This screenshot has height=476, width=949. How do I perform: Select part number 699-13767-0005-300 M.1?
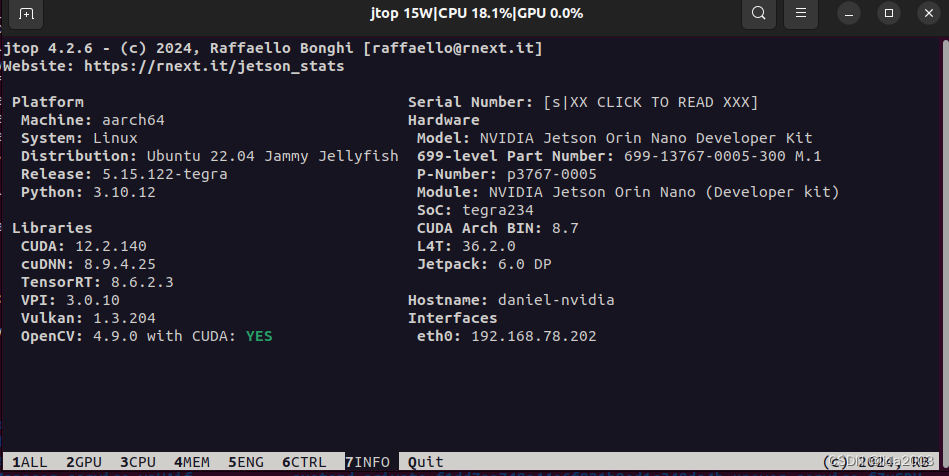(722, 156)
